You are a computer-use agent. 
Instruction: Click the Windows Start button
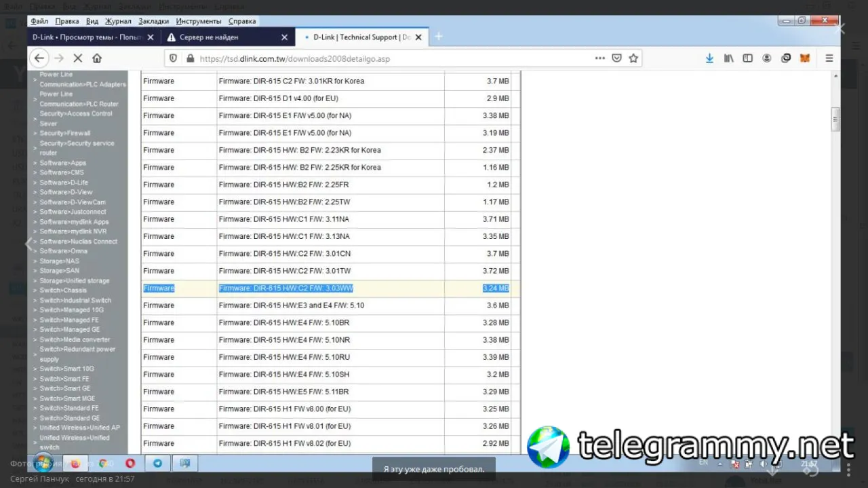[43, 464]
